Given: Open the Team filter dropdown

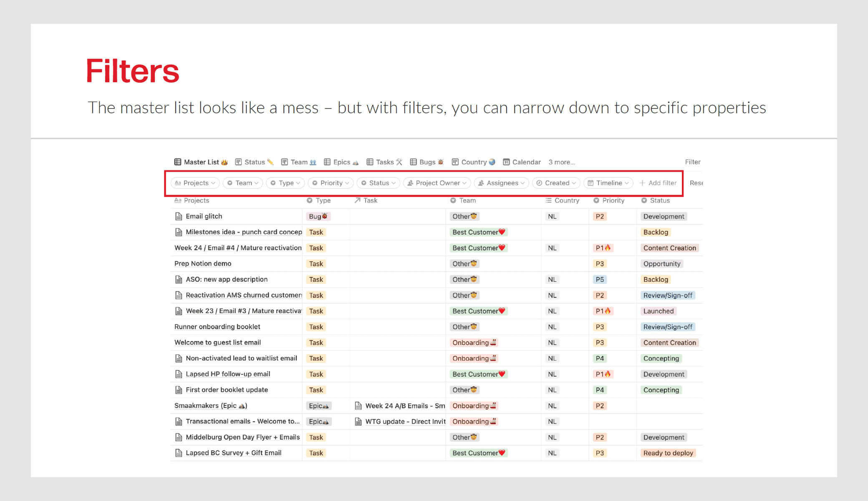Looking at the screenshot, I should 243,183.
